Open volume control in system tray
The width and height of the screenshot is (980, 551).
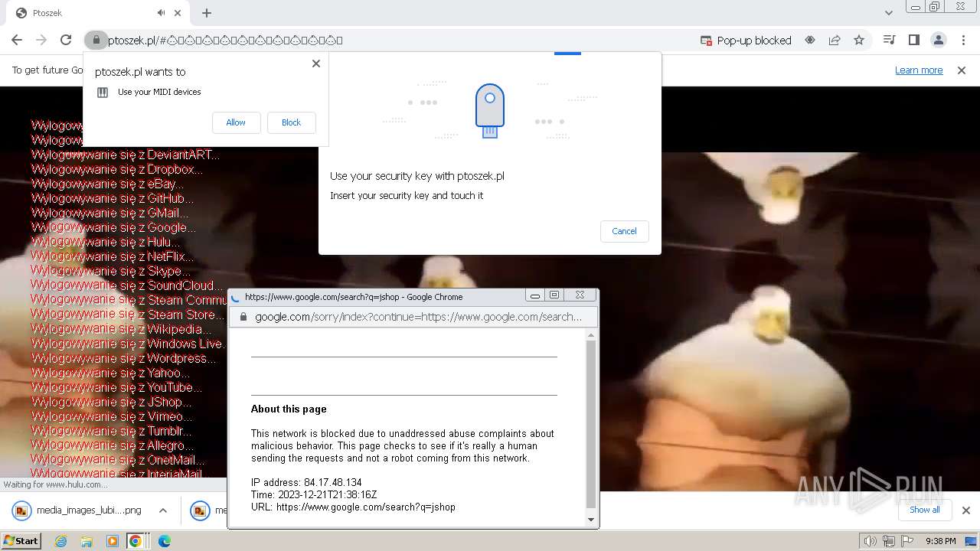click(x=869, y=541)
